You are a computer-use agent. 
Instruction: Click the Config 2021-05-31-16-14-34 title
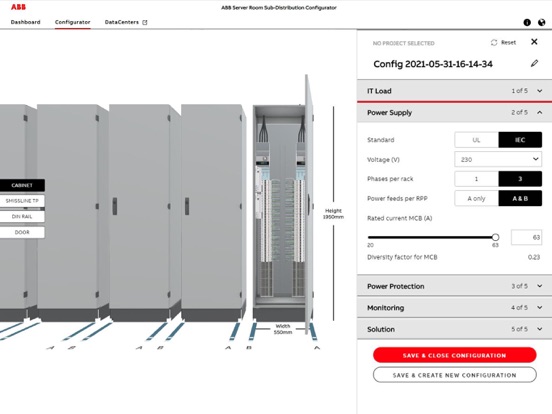point(433,64)
